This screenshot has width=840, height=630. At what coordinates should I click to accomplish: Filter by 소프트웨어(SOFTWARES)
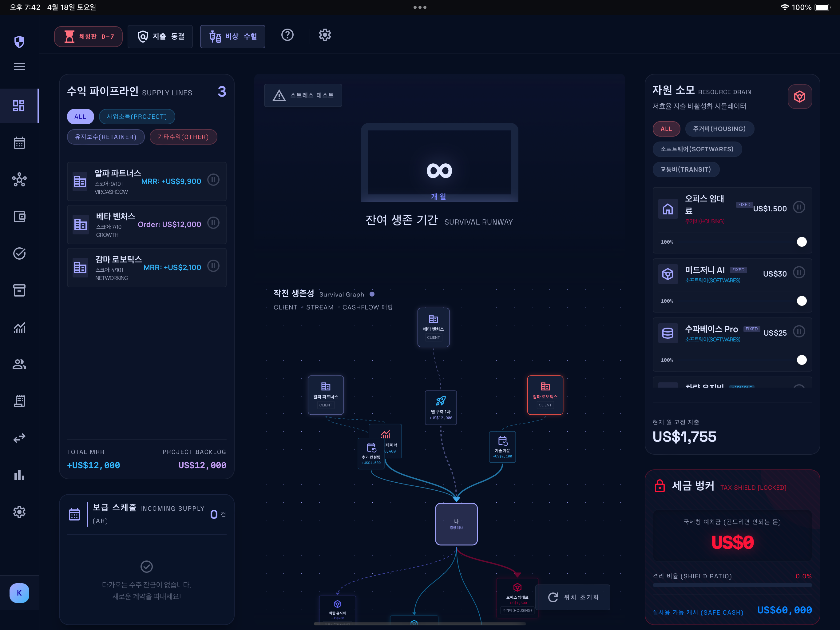[697, 149]
